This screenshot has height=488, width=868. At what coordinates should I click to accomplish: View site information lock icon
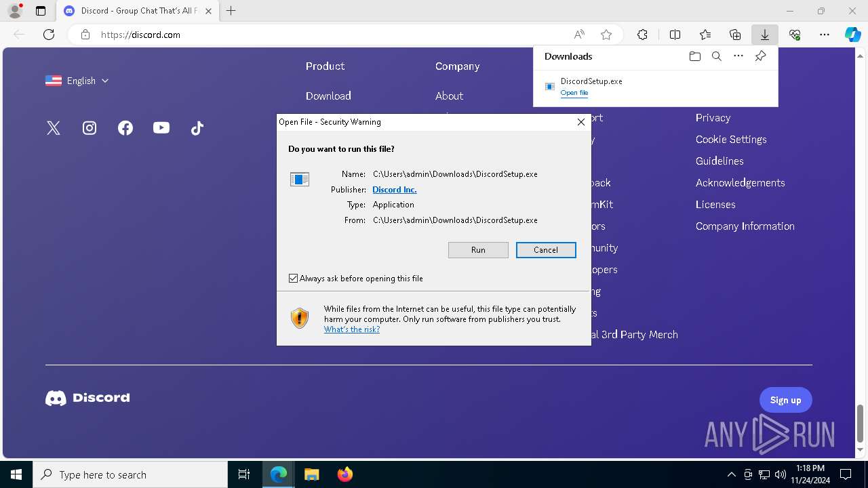click(85, 35)
